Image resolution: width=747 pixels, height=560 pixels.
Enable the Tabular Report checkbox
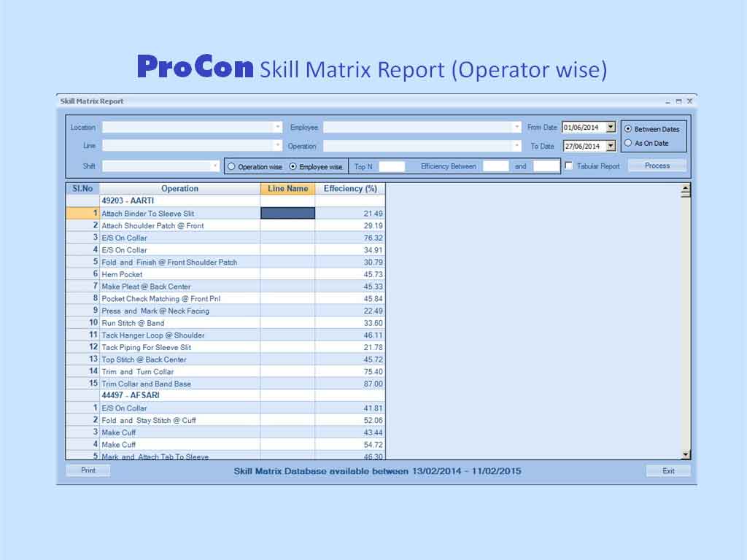tap(569, 166)
